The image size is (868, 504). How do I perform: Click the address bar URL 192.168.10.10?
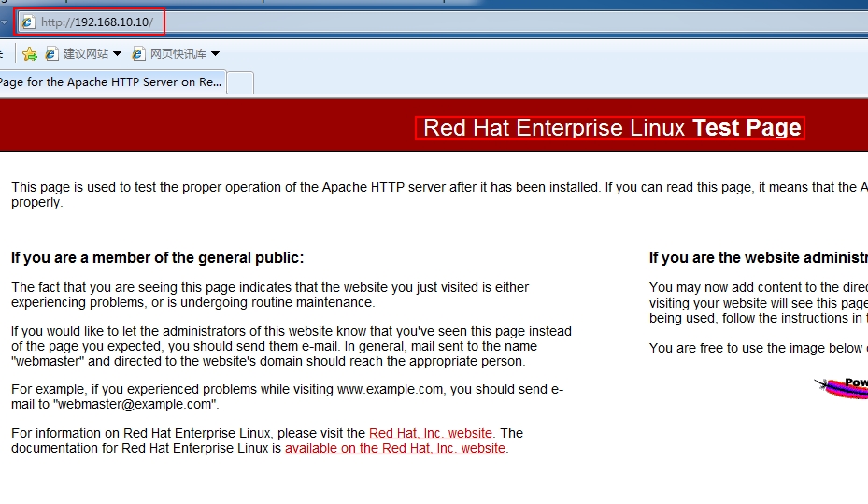[x=113, y=22]
